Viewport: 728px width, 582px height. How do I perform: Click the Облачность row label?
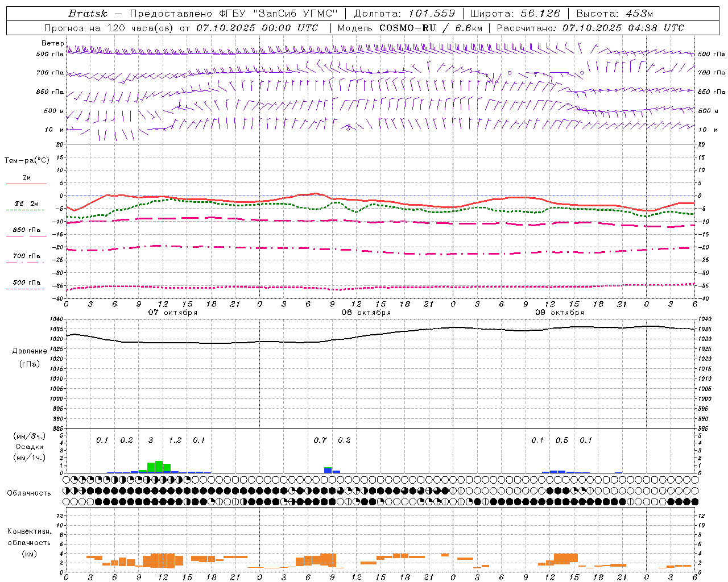tap(29, 493)
